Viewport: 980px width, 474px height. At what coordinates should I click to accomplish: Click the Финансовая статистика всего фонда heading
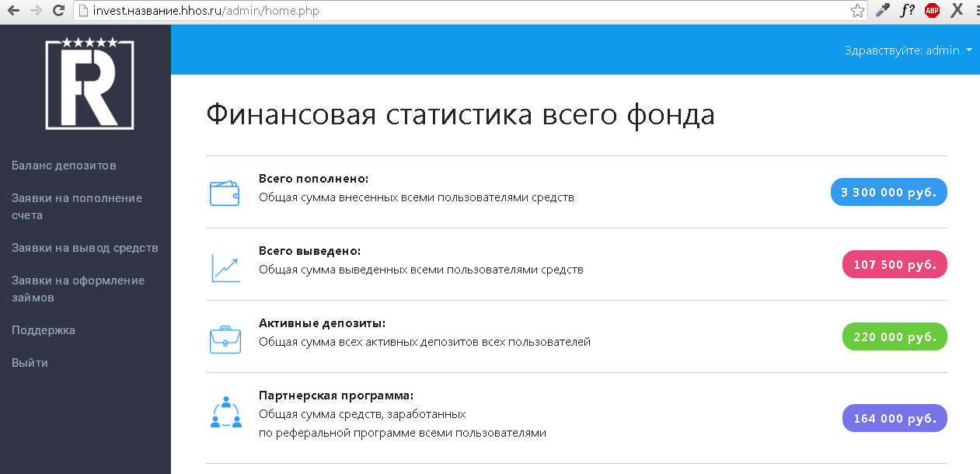point(461,115)
